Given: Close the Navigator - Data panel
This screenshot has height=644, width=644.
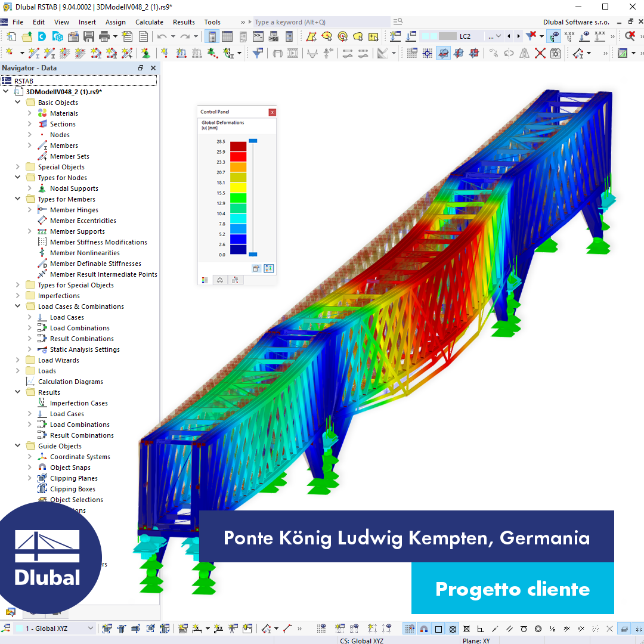Looking at the screenshot, I should pos(153,68).
